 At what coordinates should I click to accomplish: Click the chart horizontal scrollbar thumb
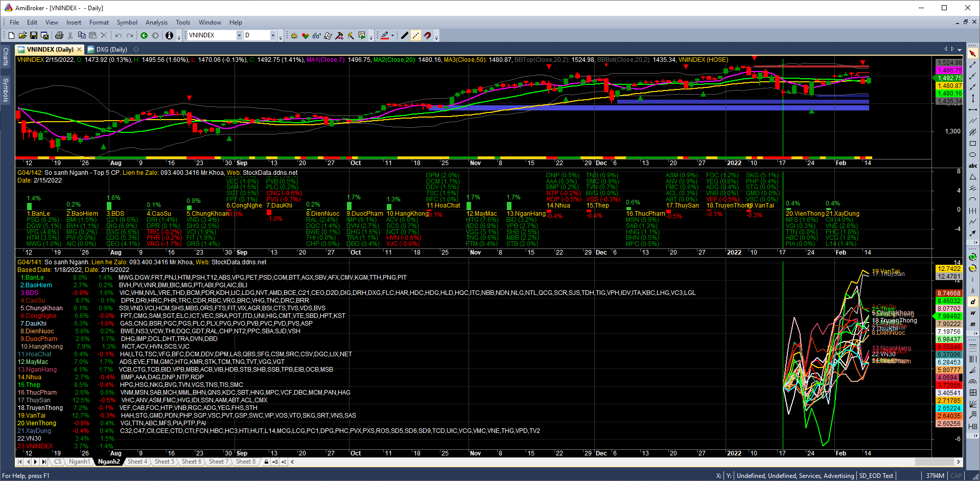point(934,462)
